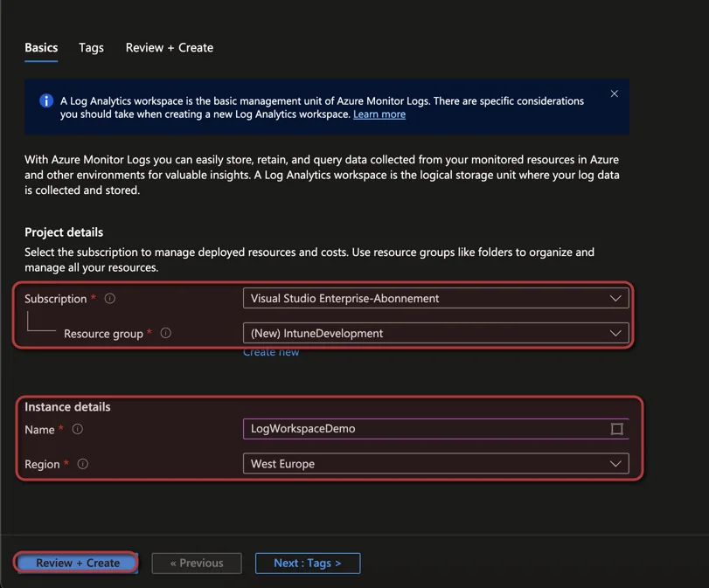
Task: Expand the Subscription dropdown chevron
Action: pyautogui.click(x=615, y=298)
